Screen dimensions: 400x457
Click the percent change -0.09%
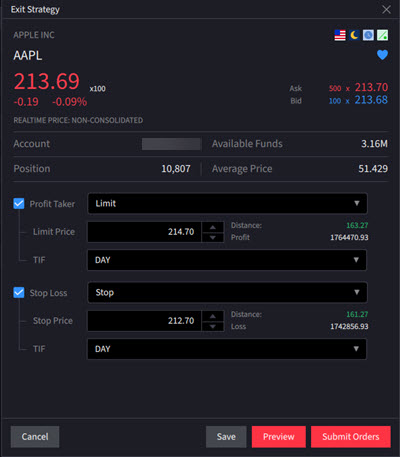(x=69, y=102)
